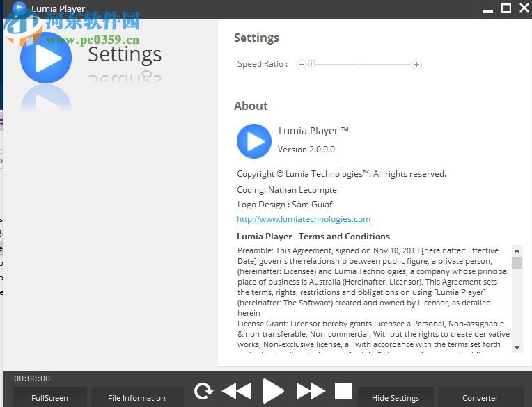
Task: Click the Speed Ratio slider thumb
Action: [x=311, y=64]
